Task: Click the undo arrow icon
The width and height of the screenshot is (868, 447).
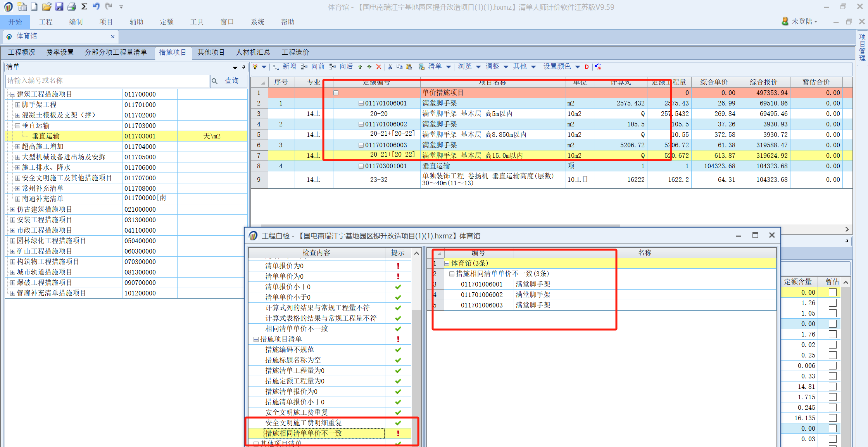Action: [x=96, y=6]
